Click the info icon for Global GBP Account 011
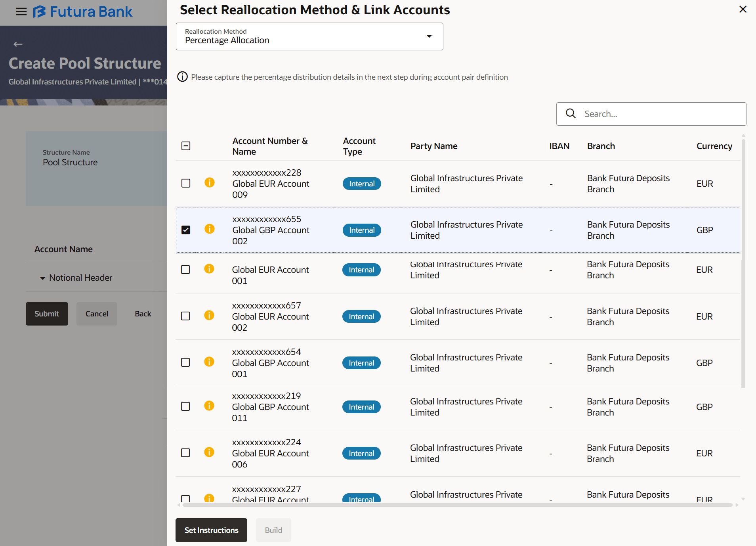 tap(209, 406)
